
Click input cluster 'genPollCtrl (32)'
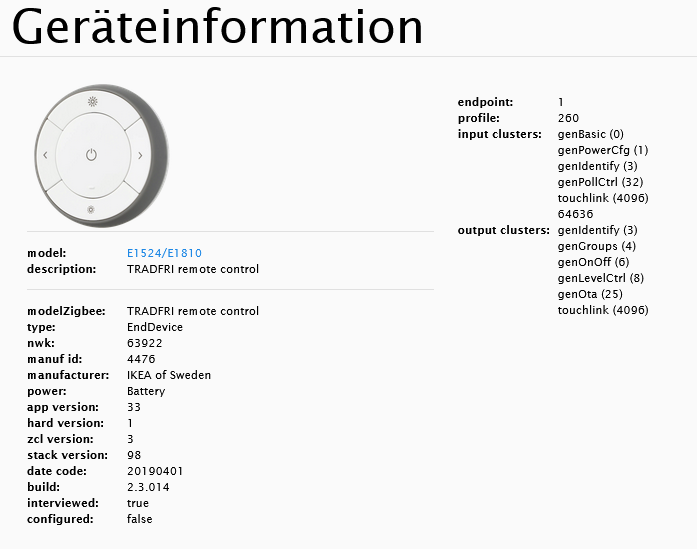(x=600, y=182)
